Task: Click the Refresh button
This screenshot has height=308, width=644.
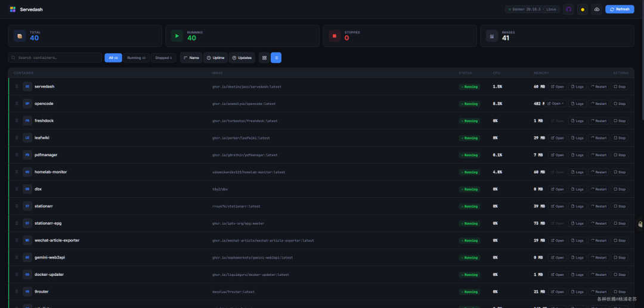Action: coord(620,10)
